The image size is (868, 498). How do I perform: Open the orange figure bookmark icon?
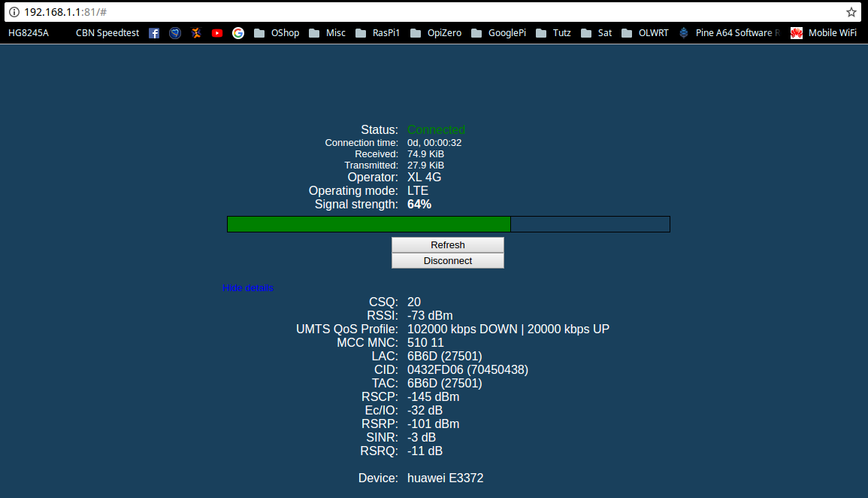(x=196, y=33)
